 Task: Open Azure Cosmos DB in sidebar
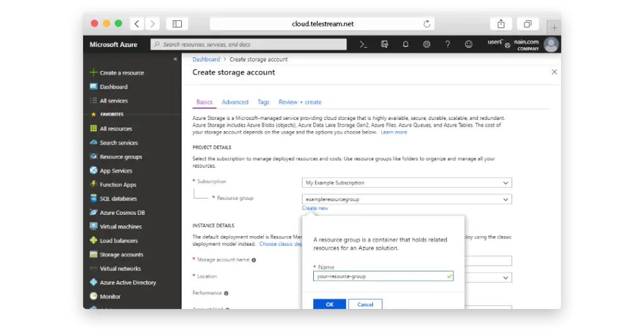coord(122,213)
